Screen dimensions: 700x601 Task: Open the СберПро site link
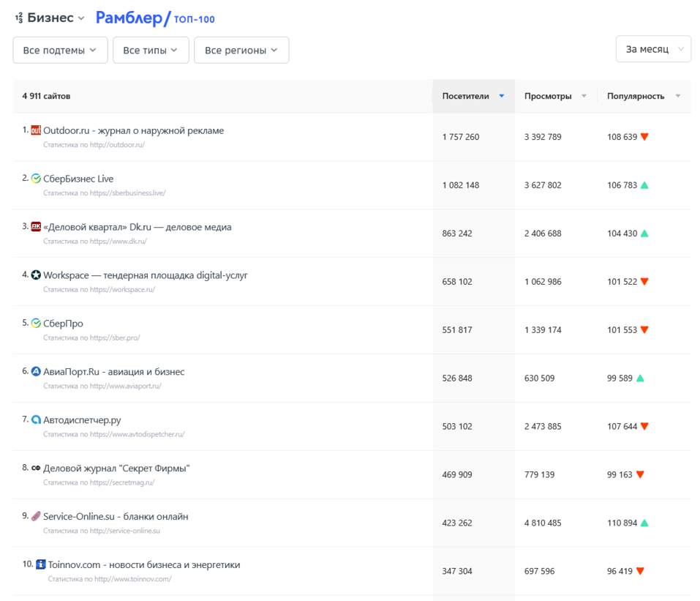click(x=63, y=324)
